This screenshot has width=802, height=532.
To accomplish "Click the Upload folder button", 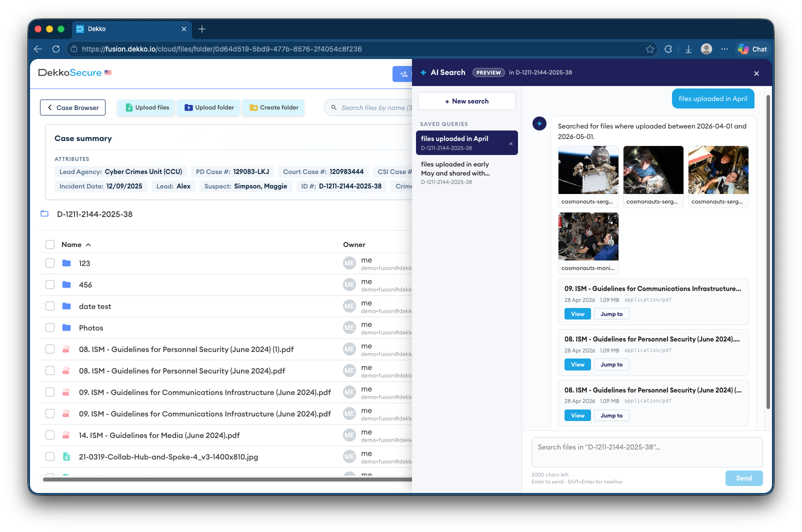I will click(209, 107).
